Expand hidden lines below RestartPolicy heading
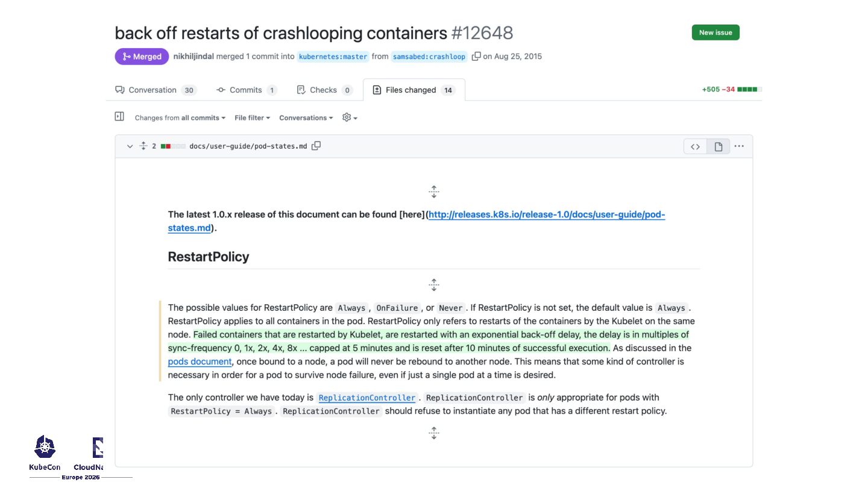The width and height of the screenshot is (868, 488). 434,285
